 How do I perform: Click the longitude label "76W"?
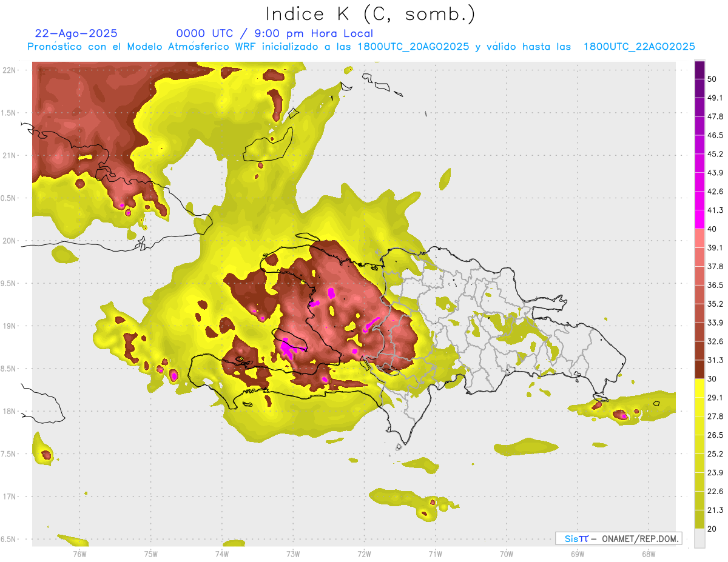(79, 554)
